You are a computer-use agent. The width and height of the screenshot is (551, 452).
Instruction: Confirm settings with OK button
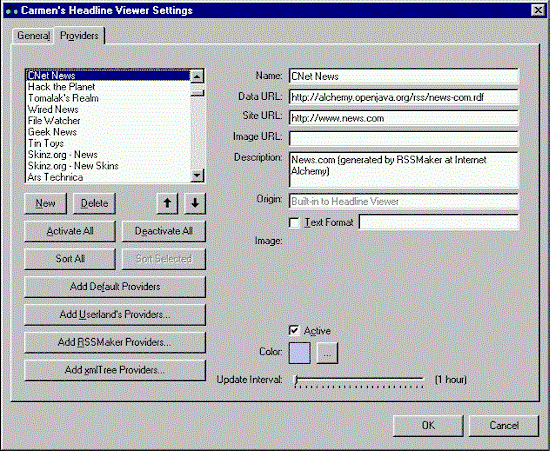pos(428,426)
